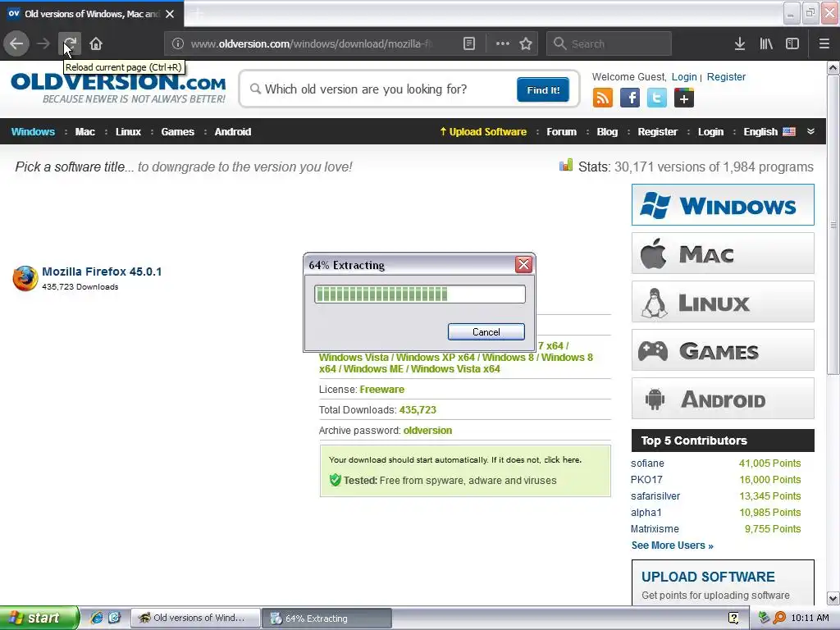Click page scrollbar down arrow

[x=833, y=598]
